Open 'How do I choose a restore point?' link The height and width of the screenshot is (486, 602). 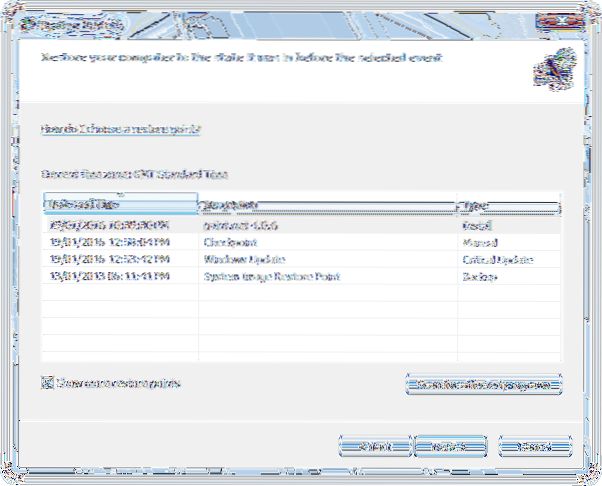pyautogui.click(x=121, y=129)
